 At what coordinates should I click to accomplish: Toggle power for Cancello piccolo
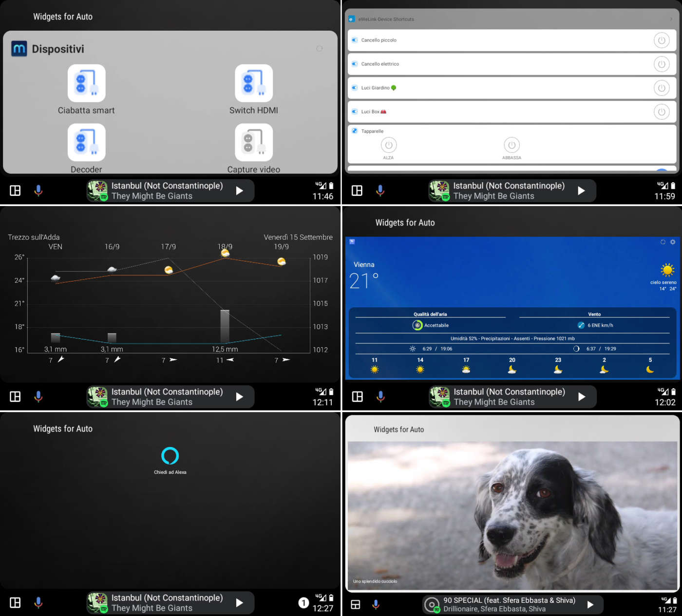661,40
